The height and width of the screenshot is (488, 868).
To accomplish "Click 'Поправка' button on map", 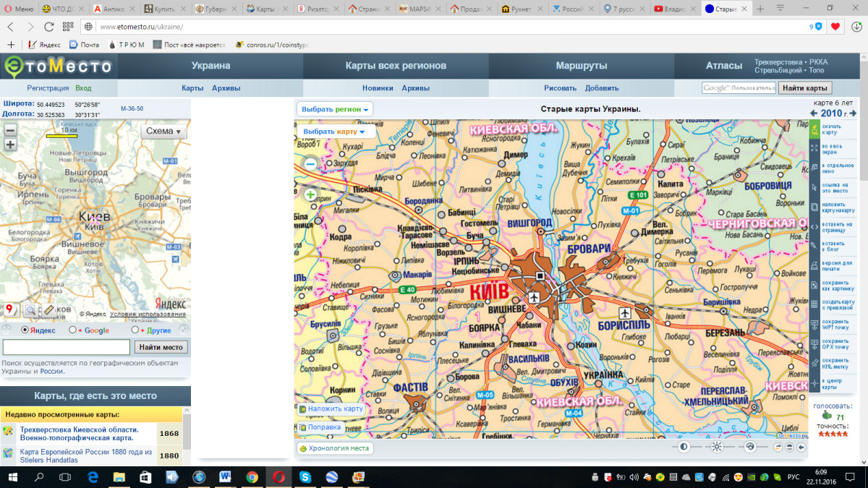I will 320,427.
